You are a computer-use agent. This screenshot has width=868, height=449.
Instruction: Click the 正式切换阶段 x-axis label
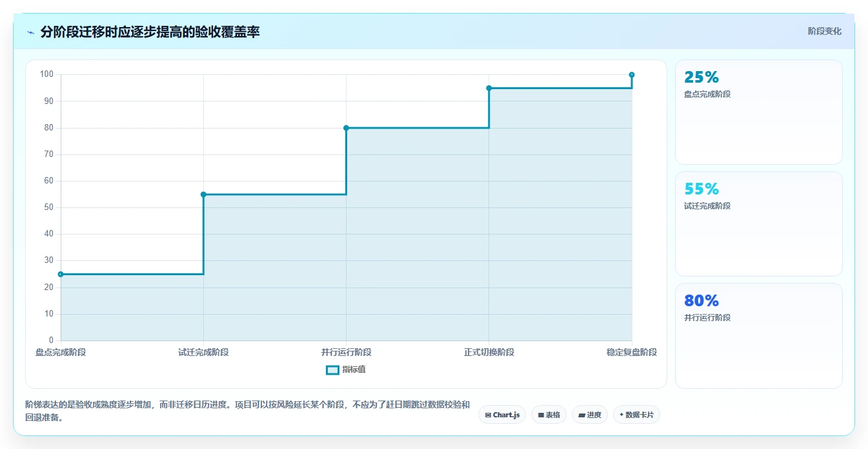pos(489,352)
